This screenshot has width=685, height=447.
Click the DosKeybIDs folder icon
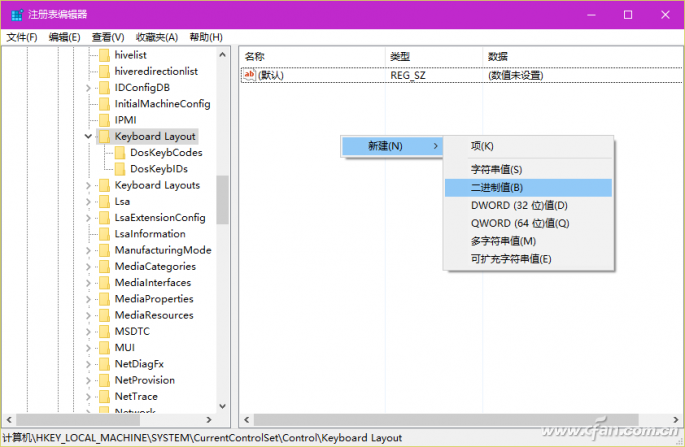[x=120, y=169]
